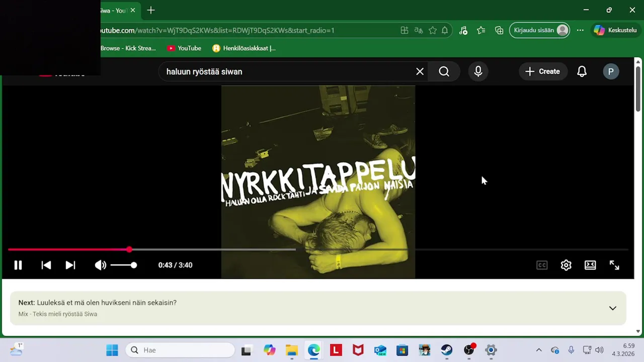This screenshot has width=644, height=362.
Task: Open the Windows Start menu
Action: click(112, 350)
